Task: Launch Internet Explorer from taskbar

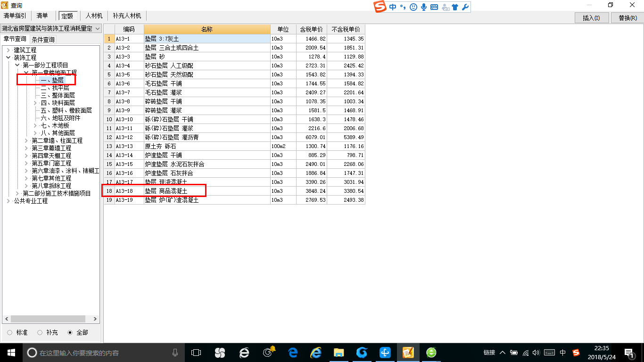Action: pyautogui.click(x=316, y=353)
